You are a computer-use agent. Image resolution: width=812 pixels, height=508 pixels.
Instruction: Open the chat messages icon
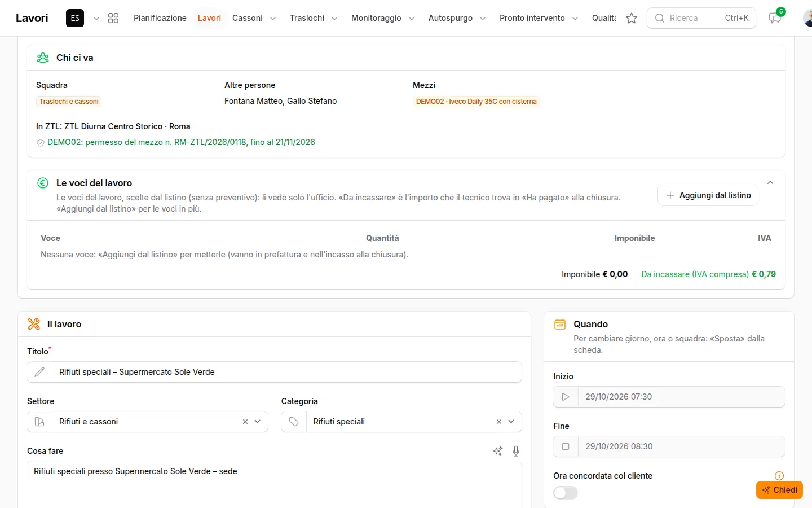775,18
